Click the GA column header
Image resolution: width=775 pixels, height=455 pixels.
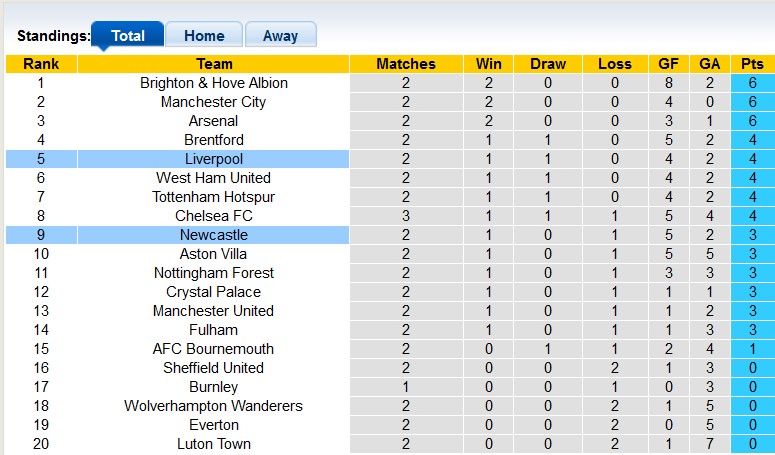(710, 64)
